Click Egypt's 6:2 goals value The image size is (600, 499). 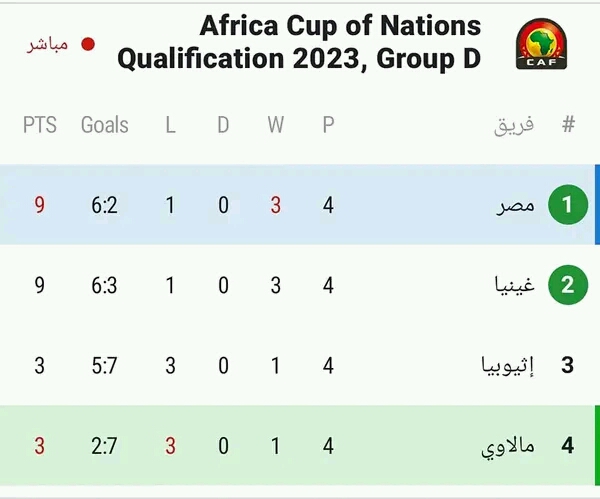point(104,205)
